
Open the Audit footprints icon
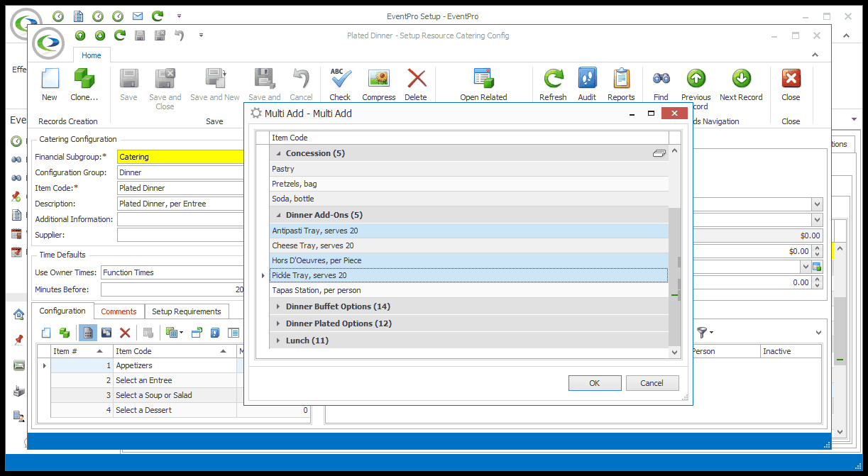click(x=587, y=79)
